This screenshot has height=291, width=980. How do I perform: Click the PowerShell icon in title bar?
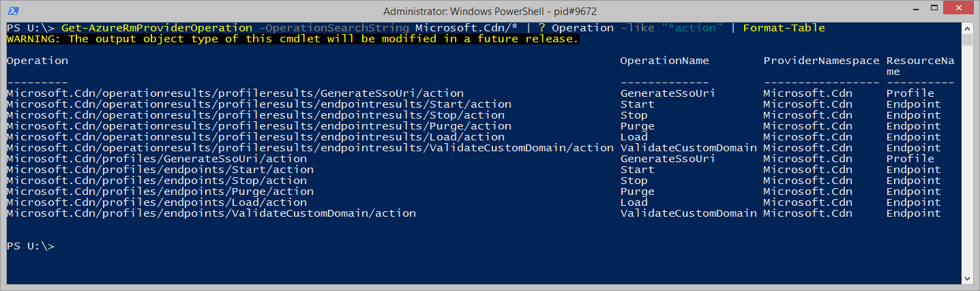pyautogui.click(x=13, y=11)
